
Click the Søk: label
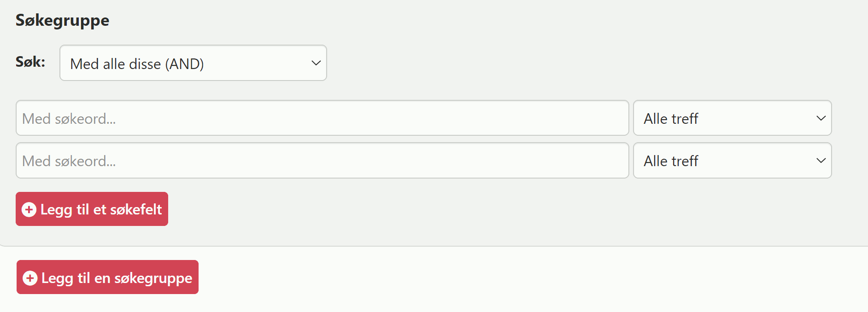(30, 62)
